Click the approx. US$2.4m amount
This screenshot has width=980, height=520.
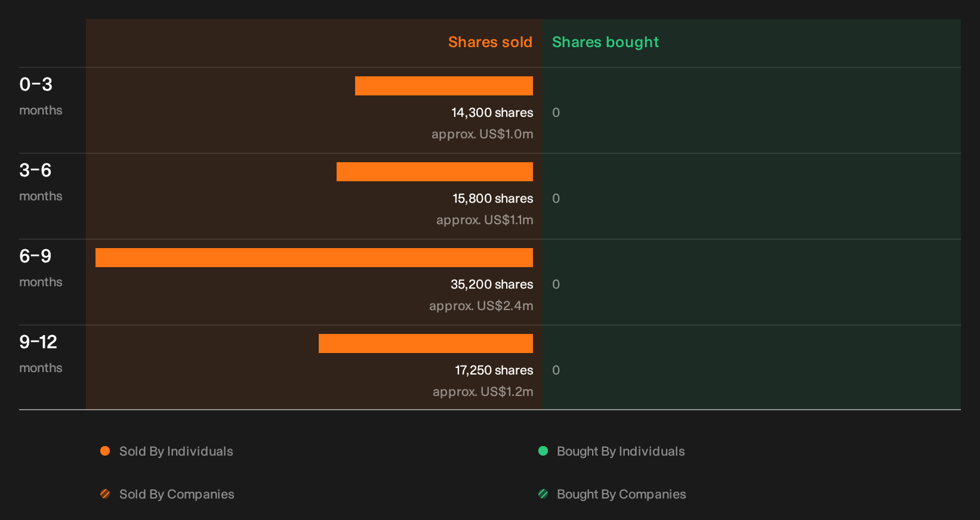[481, 306]
